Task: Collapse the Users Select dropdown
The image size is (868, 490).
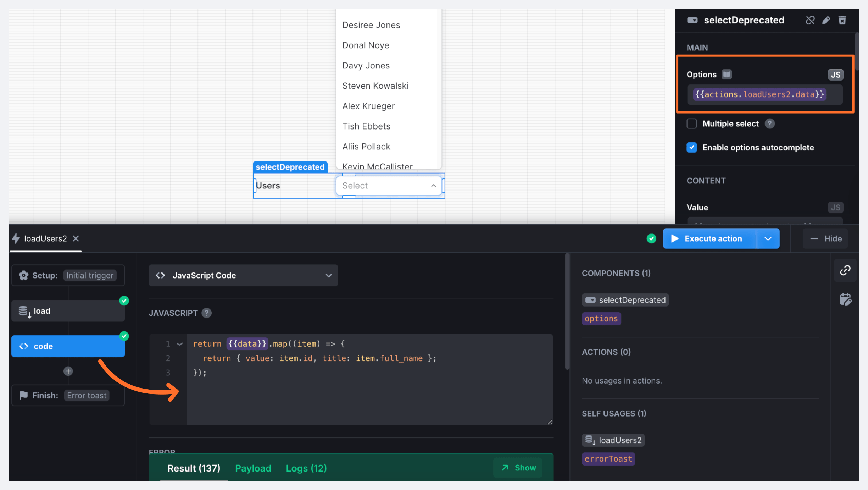Action: click(433, 186)
